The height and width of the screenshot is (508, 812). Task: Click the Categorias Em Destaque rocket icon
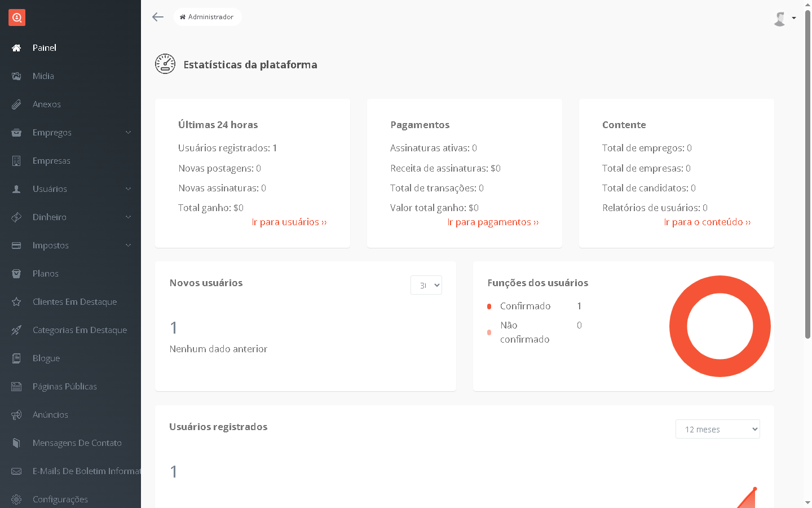tap(16, 330)
